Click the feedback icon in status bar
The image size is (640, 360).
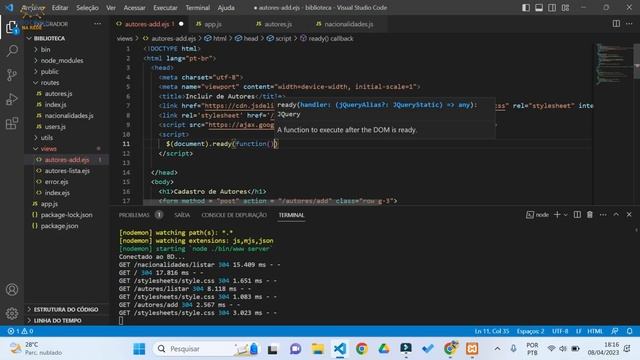(615, 331)
